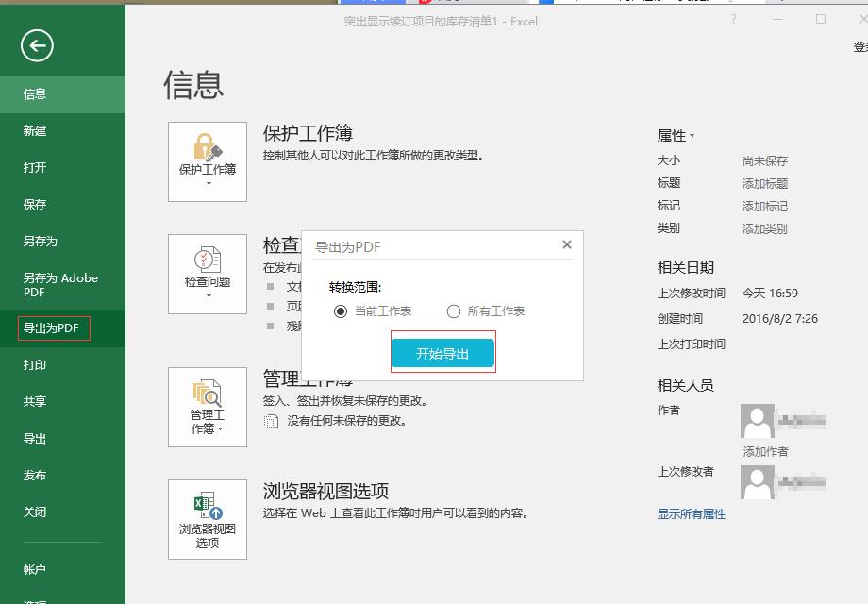Image resolution: width=868 pixels, height=604 pixels.
Task: Open the 属性 dropdown menu
Action: [x=682, y=135]
